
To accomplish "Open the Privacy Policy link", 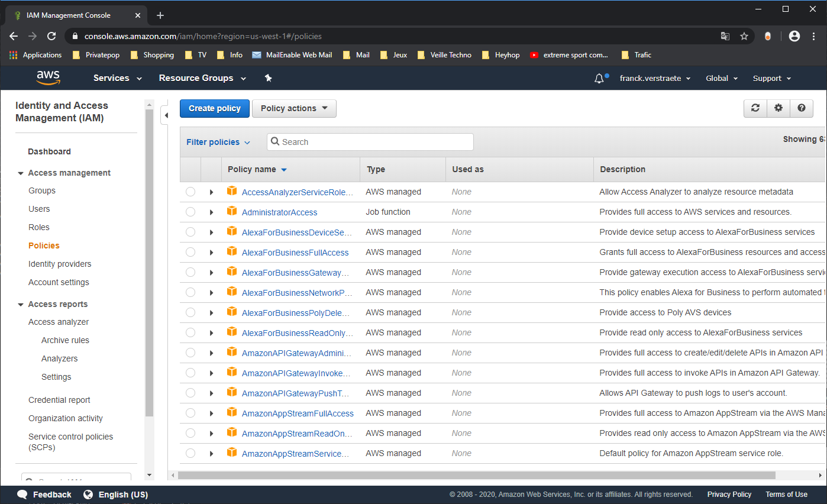I will point(729,495).
